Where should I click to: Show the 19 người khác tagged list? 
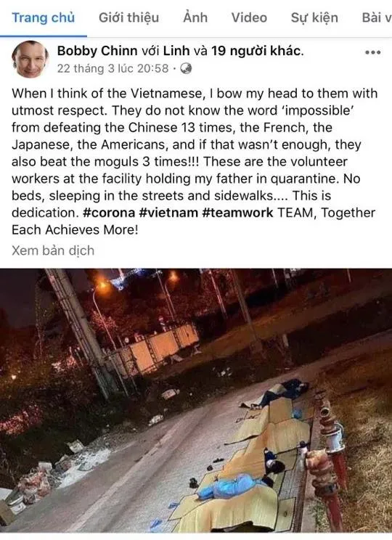tap(257, 51)
